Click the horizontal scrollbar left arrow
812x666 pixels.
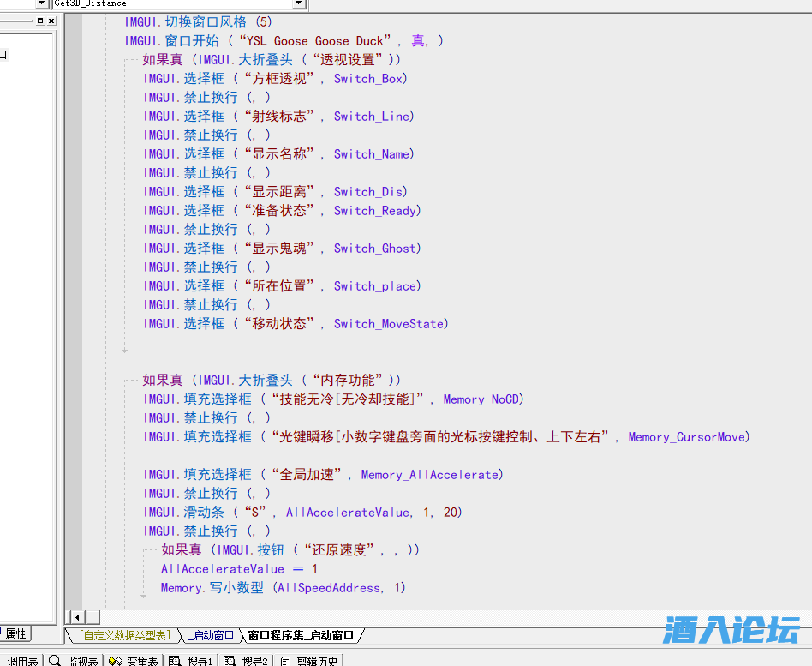pos(76,617)
